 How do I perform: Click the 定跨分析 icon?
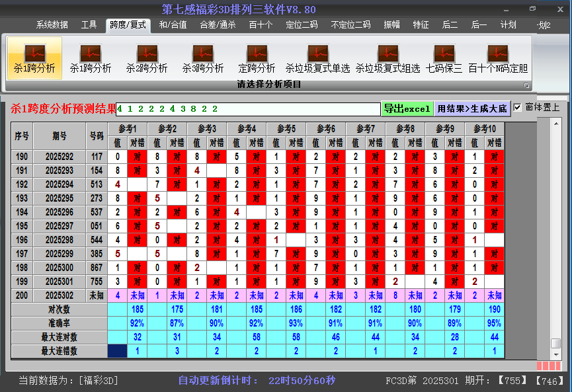[257, 58]
